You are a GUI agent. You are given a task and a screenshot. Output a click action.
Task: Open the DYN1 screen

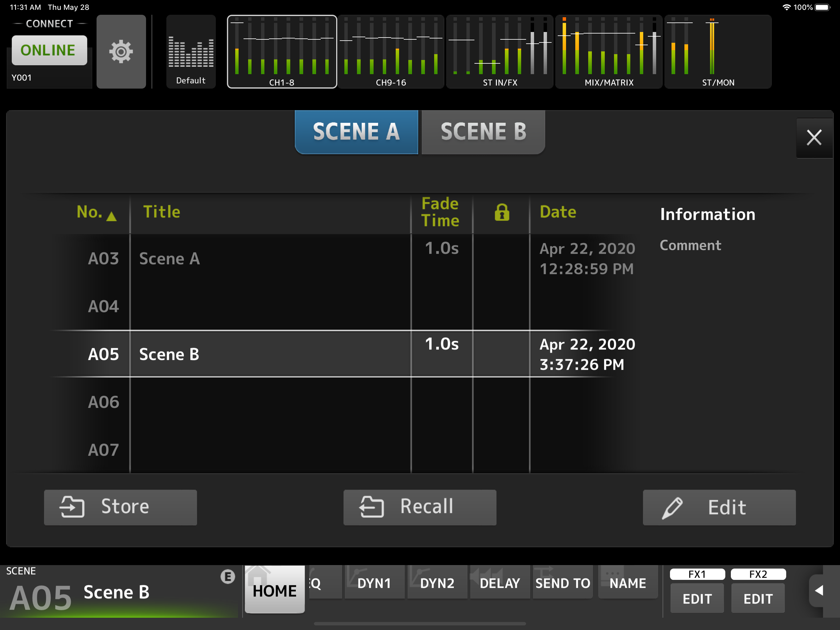tap(374, 583)
